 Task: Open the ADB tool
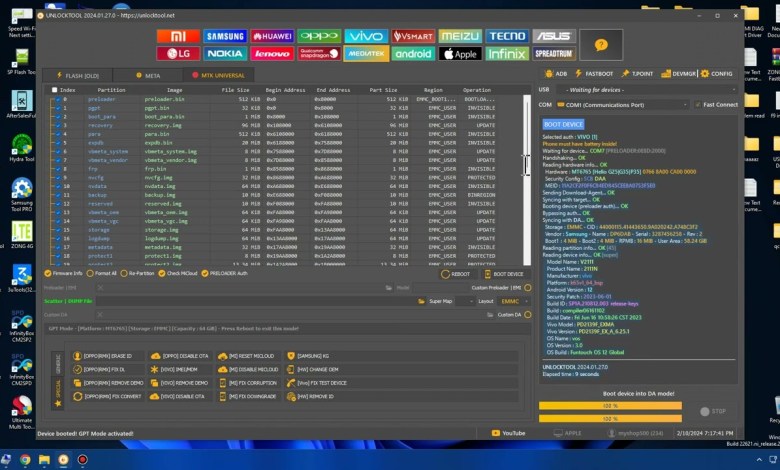pos(556,73)
